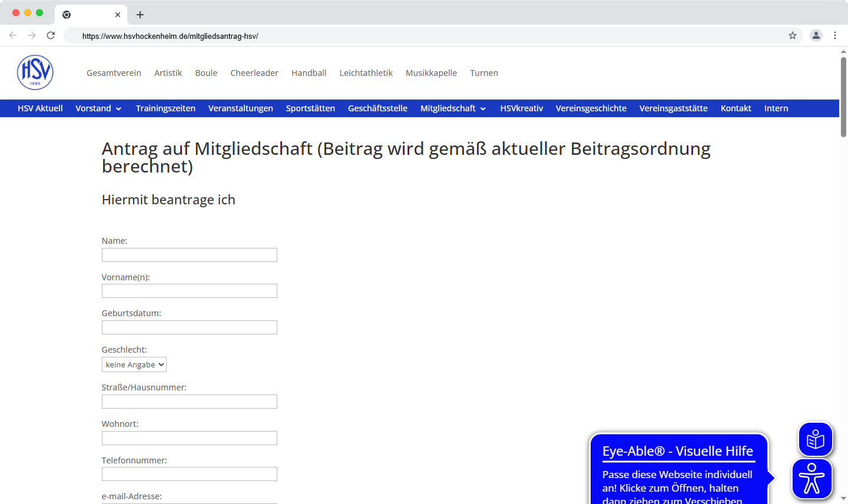Open the Eye-Able reading aid icon
This screenshot has width=848, height=504.
(x=815, y=439)
